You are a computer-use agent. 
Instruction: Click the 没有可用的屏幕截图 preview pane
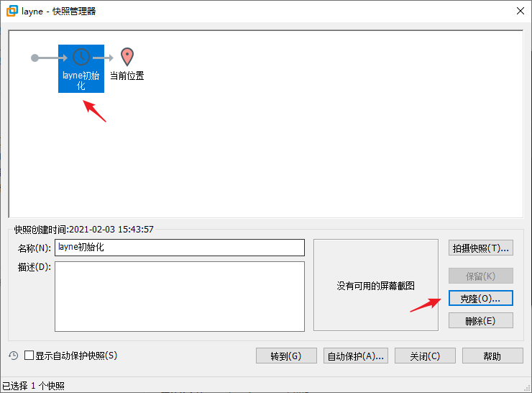click(x=375, y=285)
